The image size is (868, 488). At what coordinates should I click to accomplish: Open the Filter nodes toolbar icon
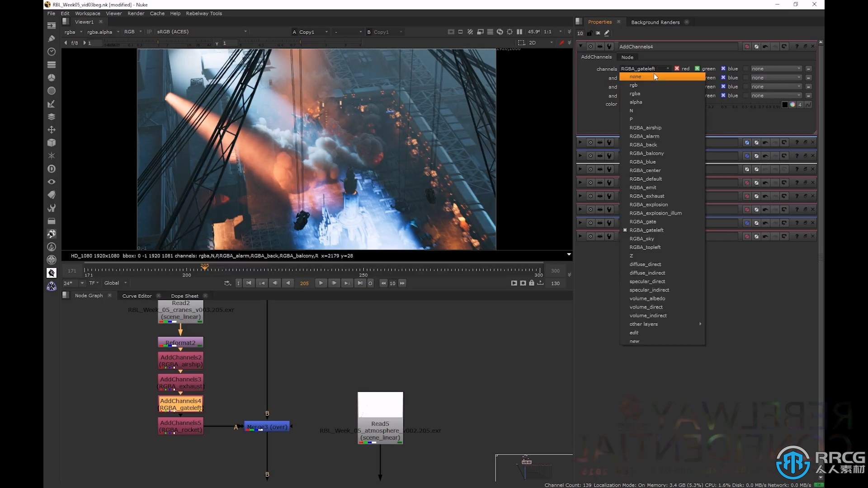[52, 91]
